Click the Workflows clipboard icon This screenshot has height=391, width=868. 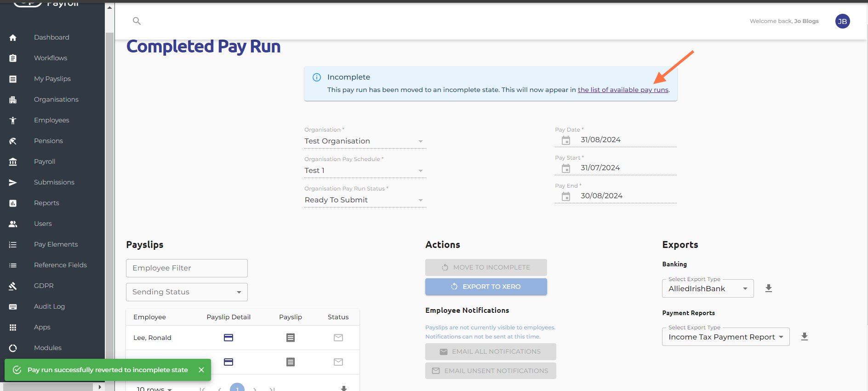point(13,58)
